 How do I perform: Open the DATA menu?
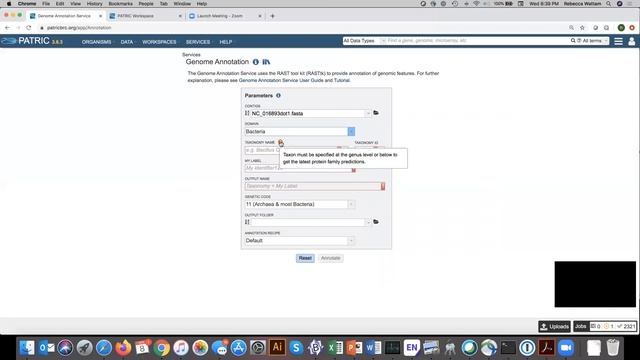(127, 42)
